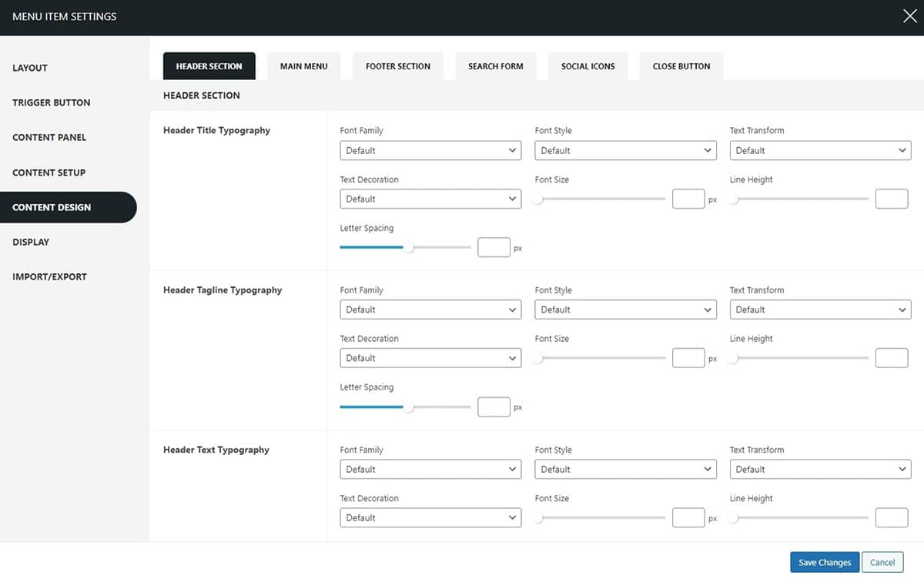Viewport: 924px width, 579px height.
Task: Close the Menu Item Settings dialog
Action: (x=909, y=16)
